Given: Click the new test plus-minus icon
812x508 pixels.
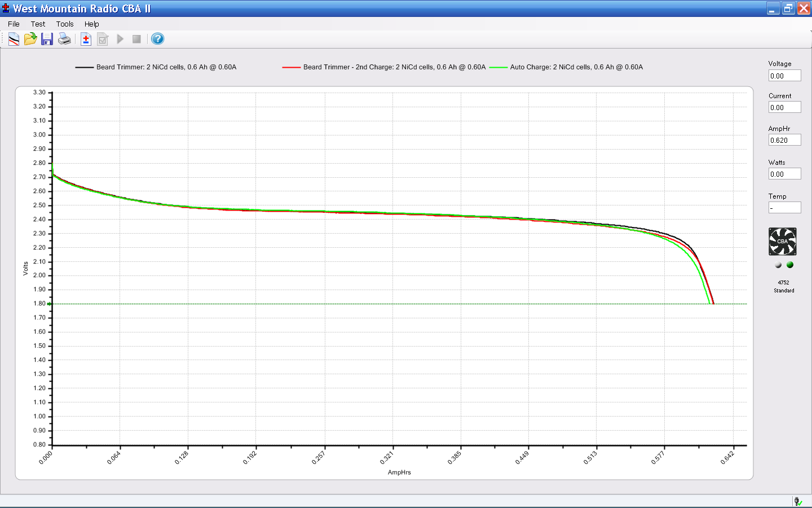Looking at the screenshot, I should [x=86, y=39].
